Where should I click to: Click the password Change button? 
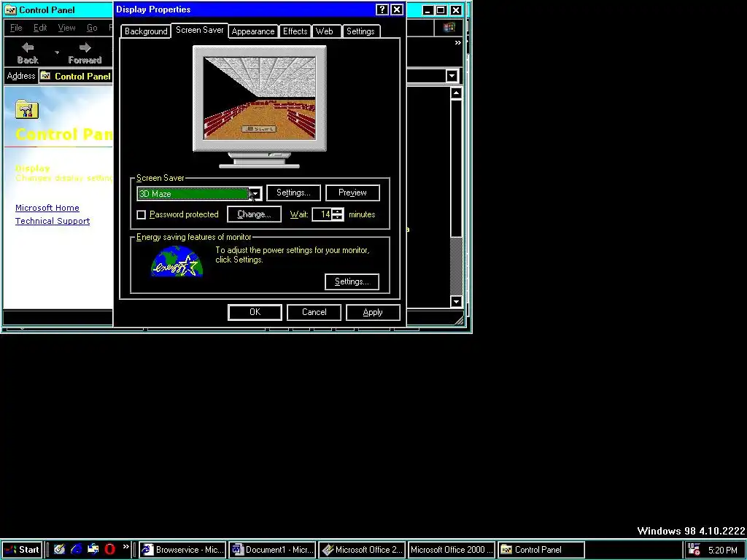[x=254, y=214]
